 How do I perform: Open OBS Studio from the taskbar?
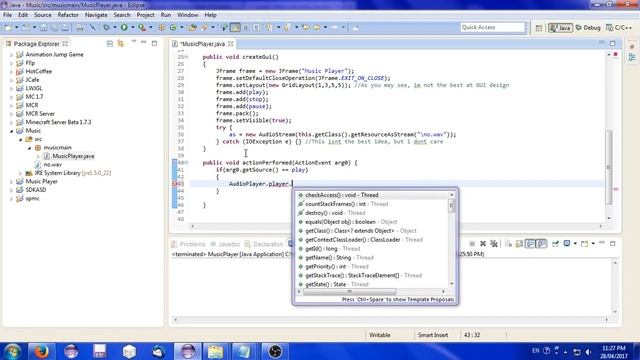coord(275,351)
